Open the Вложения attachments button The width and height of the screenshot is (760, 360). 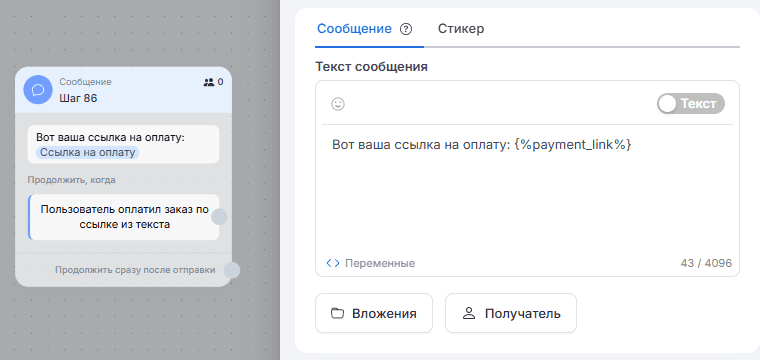(374, 313)
